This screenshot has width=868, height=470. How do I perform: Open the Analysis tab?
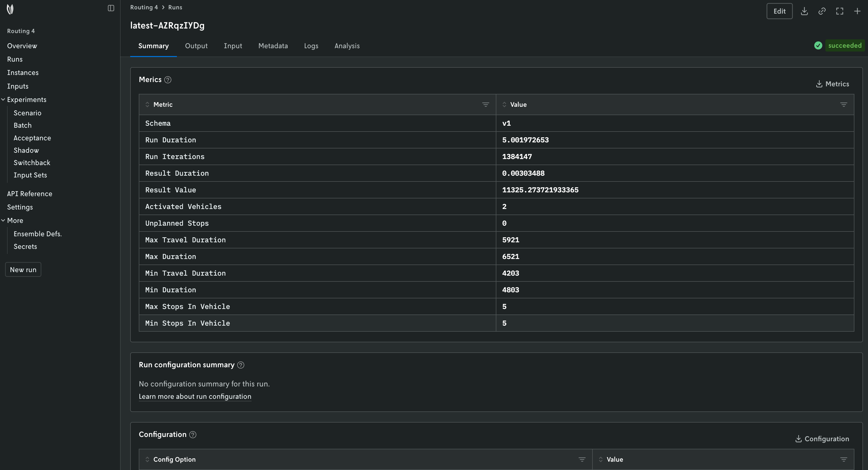[x=347, y=46]
